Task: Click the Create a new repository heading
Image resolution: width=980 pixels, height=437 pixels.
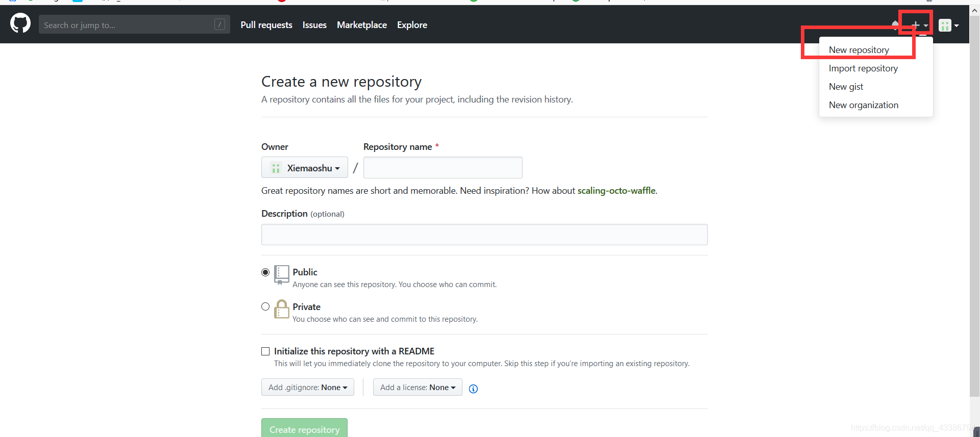Action: click(x=341, y=82)
